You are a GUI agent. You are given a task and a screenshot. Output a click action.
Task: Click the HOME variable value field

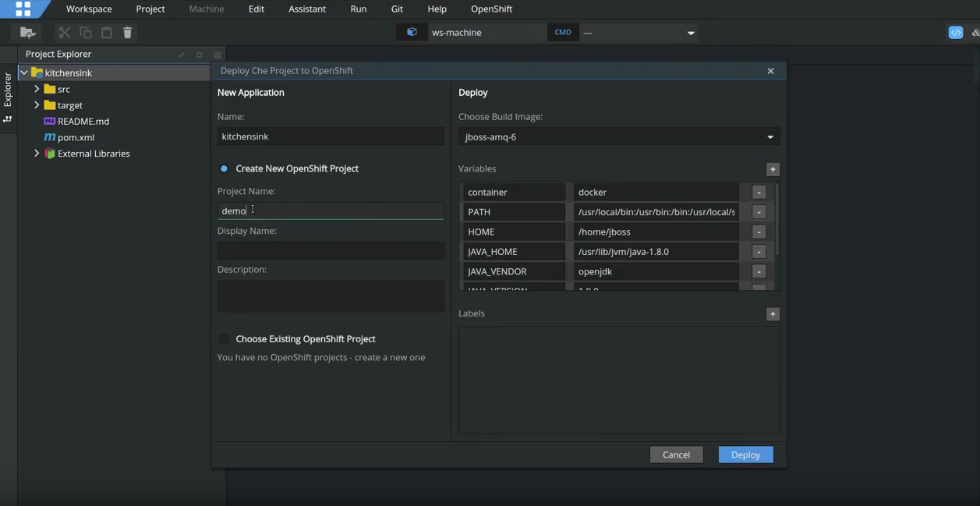(x=656, y=232)
